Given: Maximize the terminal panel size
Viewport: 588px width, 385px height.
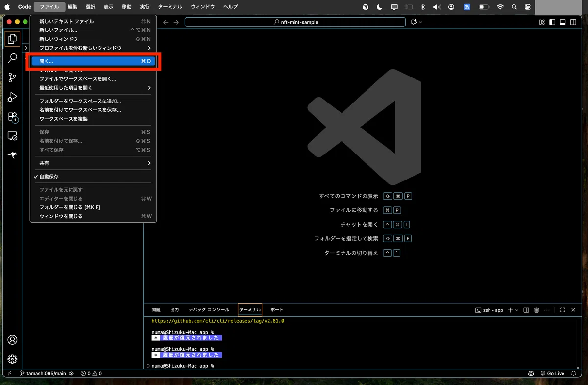Looking at the screenshot, I should [x=563, y=310].
